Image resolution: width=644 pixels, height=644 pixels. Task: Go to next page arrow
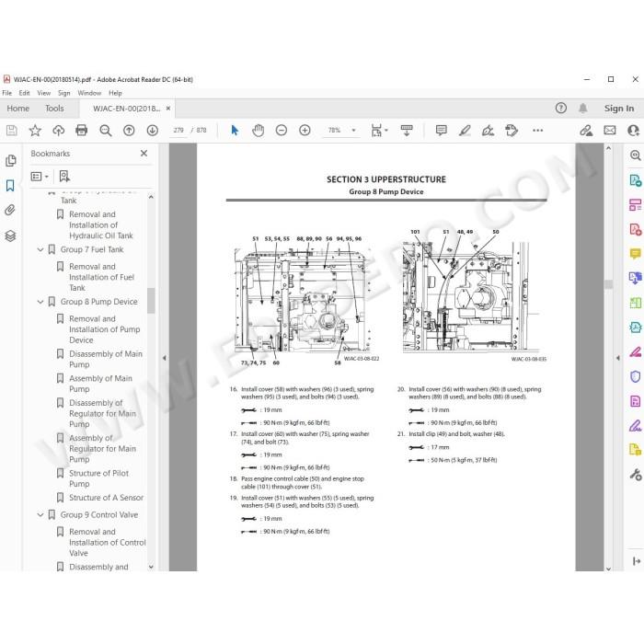[153, 131]
